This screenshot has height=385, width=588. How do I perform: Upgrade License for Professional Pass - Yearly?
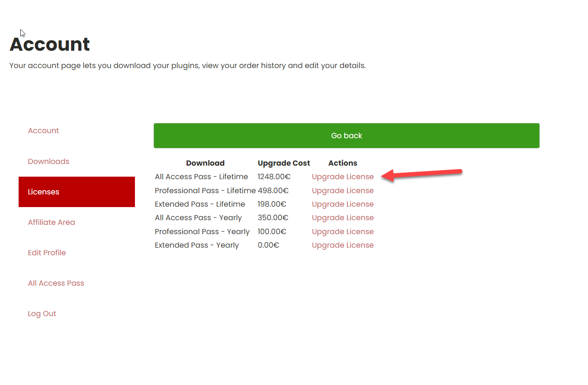coord(343,232)
